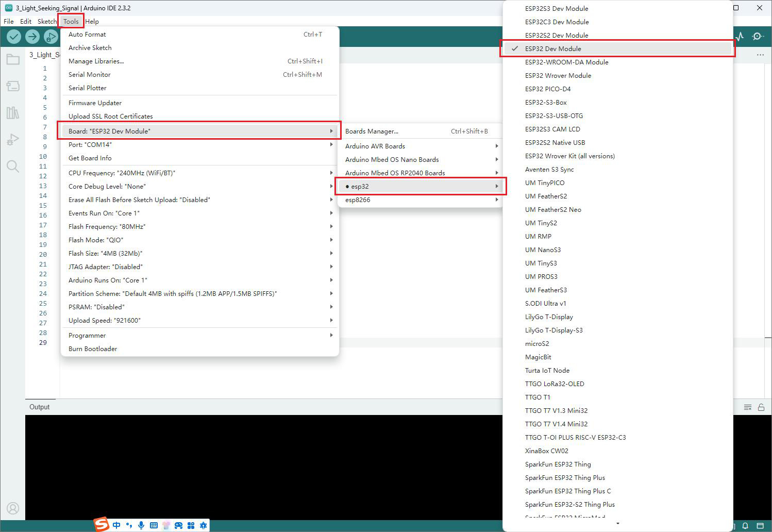Open the Search sidebar magnifier icon
Screen dimensions: 772x532
click(13, 166)
